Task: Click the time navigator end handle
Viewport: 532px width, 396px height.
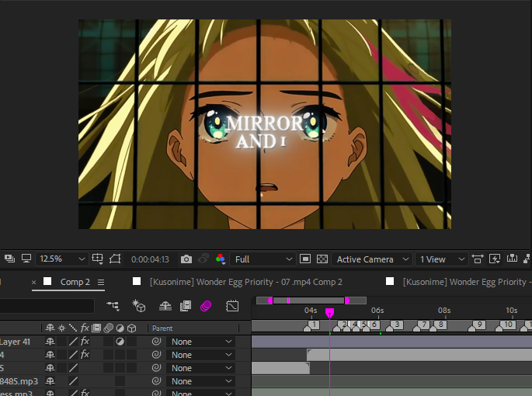Action: click(x=346, y=300)
